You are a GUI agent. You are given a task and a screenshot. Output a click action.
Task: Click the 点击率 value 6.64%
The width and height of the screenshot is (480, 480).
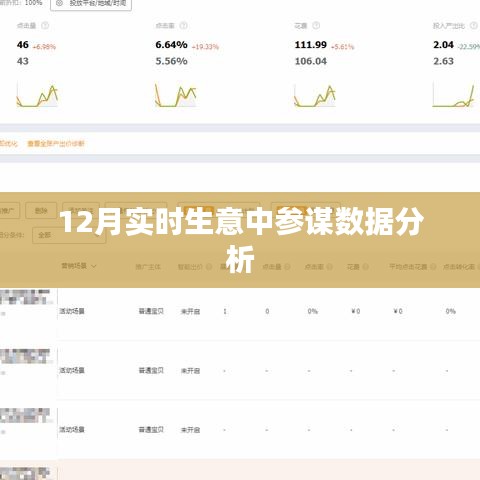click(x=171, y=45)
